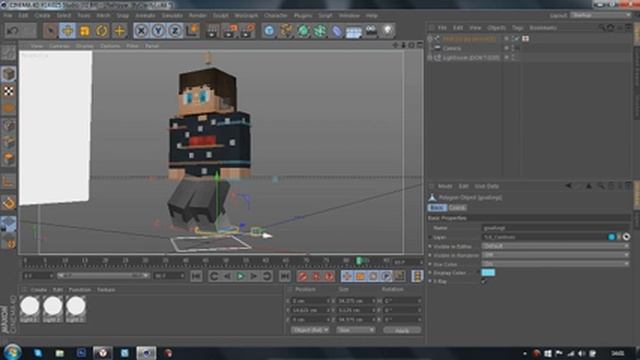Click the floor environment icon
This screenshot has width=640, height=360.
353,31
